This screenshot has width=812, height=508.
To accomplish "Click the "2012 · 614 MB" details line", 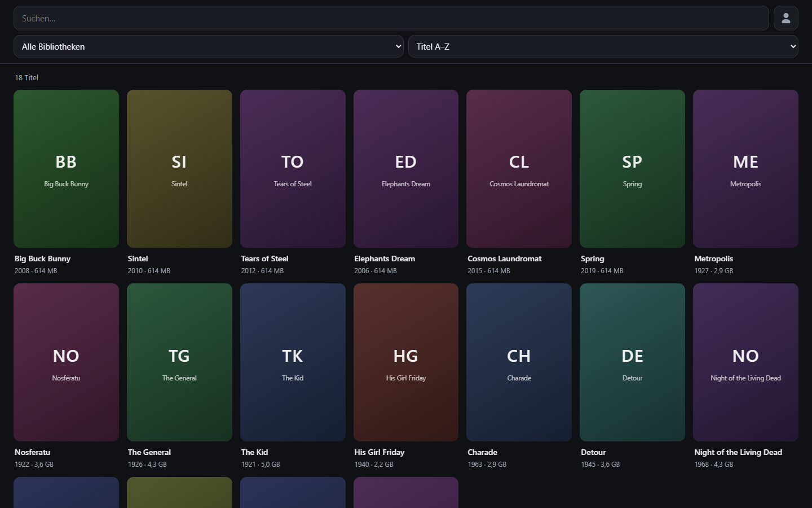I will [262, 271].
